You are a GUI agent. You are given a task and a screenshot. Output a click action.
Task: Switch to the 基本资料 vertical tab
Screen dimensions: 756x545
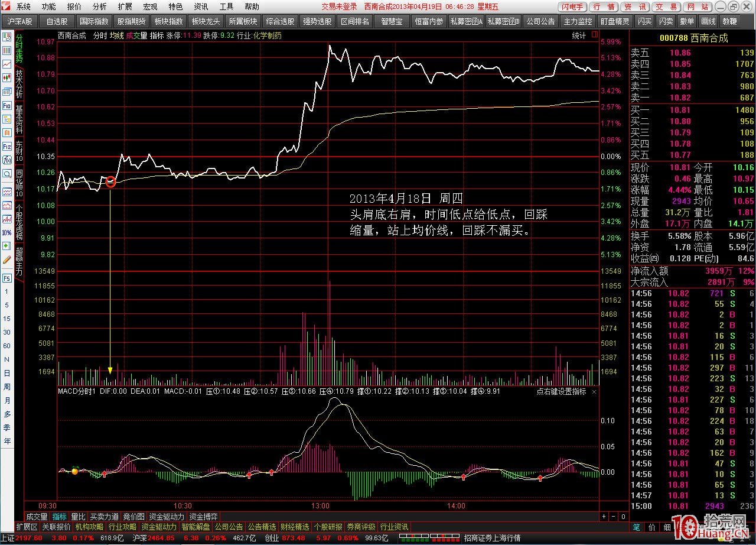[19, 119]
